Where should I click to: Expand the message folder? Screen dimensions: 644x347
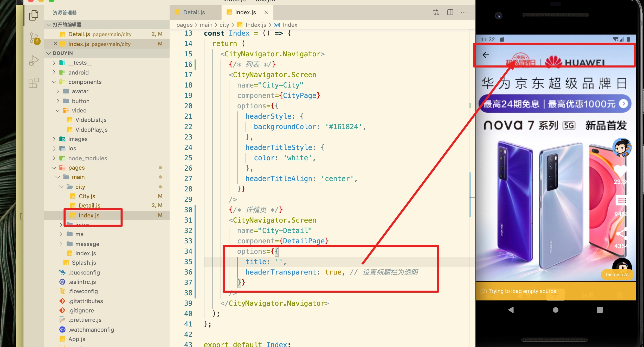pyautogui.click(x=61, y=244)
